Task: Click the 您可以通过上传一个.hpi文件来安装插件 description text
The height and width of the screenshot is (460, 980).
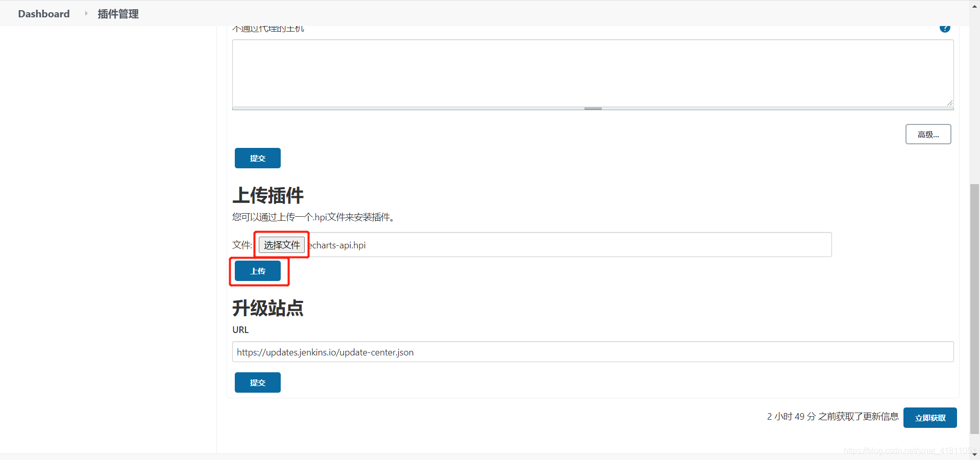Action: tap(313, 217)
